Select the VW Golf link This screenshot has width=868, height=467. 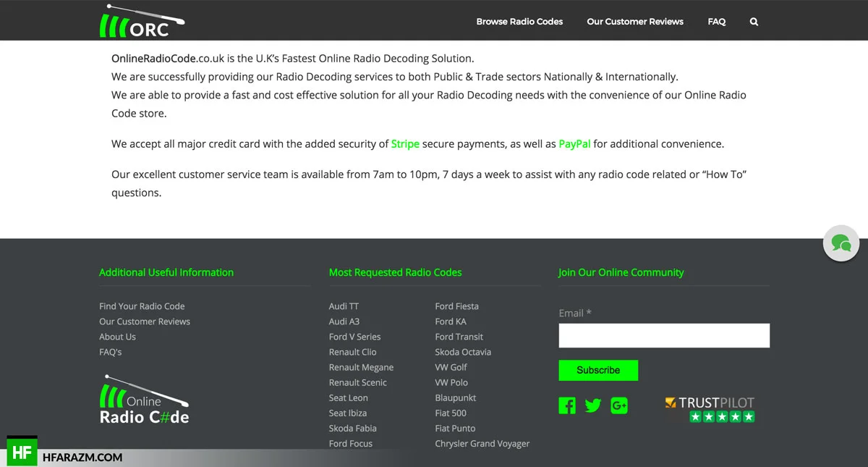tap(451, 367)
